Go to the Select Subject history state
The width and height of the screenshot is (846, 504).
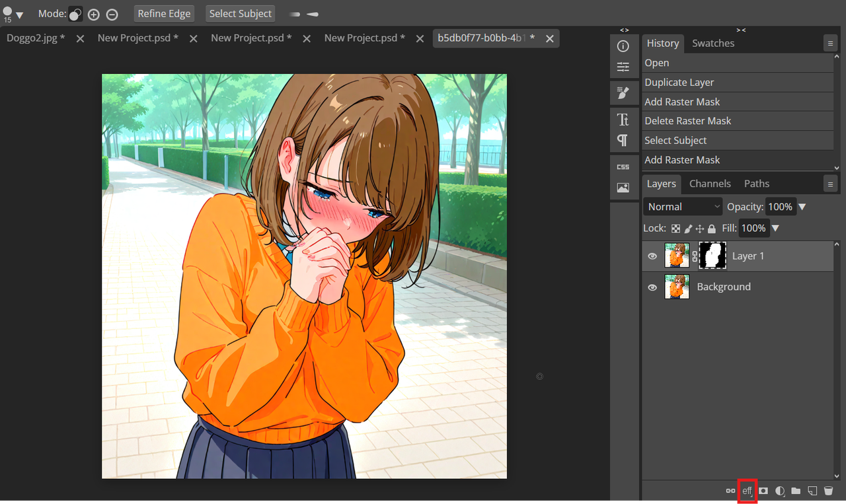click(x=738, y=140)
